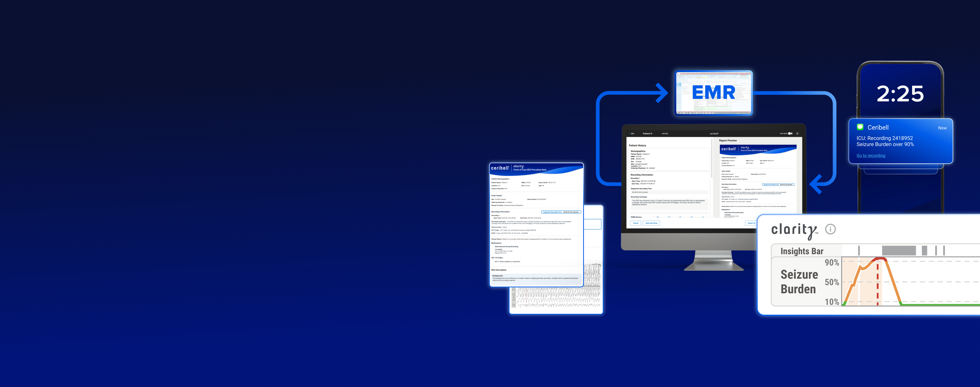Click the Cancel button
Screen dimensions: 980x387
[636, 223]
